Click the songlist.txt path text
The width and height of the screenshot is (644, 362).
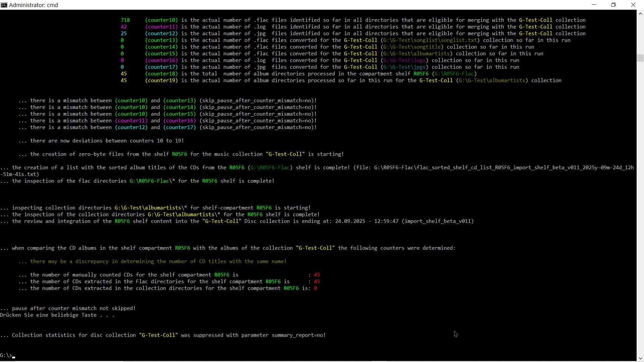coord(430,40)
